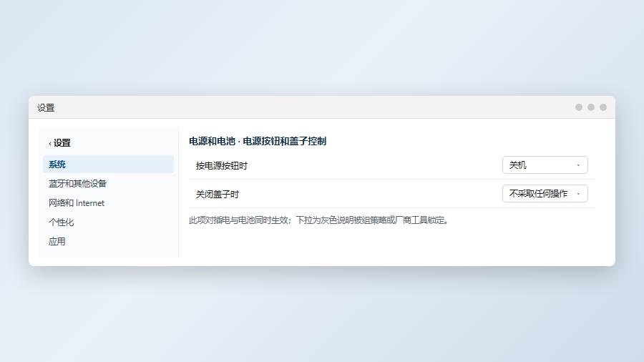Click the 关闭盖子时 row label
The image size is (644, 362).
tap(218, 194)
